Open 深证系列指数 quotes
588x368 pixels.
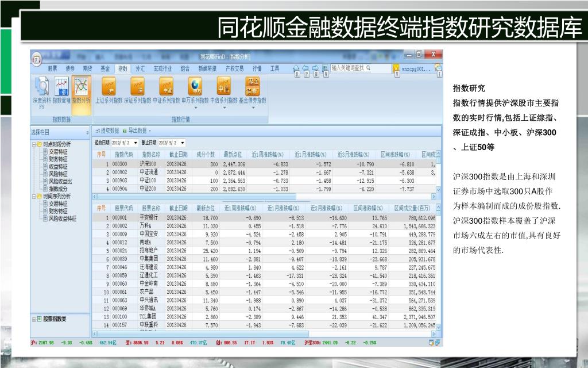click(x=137, y=90)
